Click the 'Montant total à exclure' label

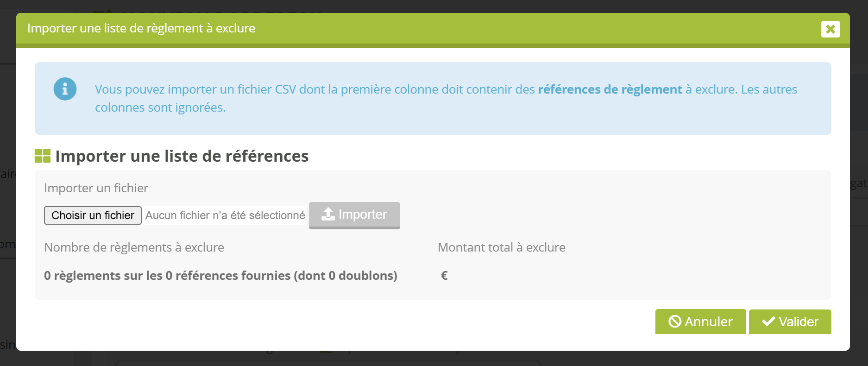click(502, 247)
